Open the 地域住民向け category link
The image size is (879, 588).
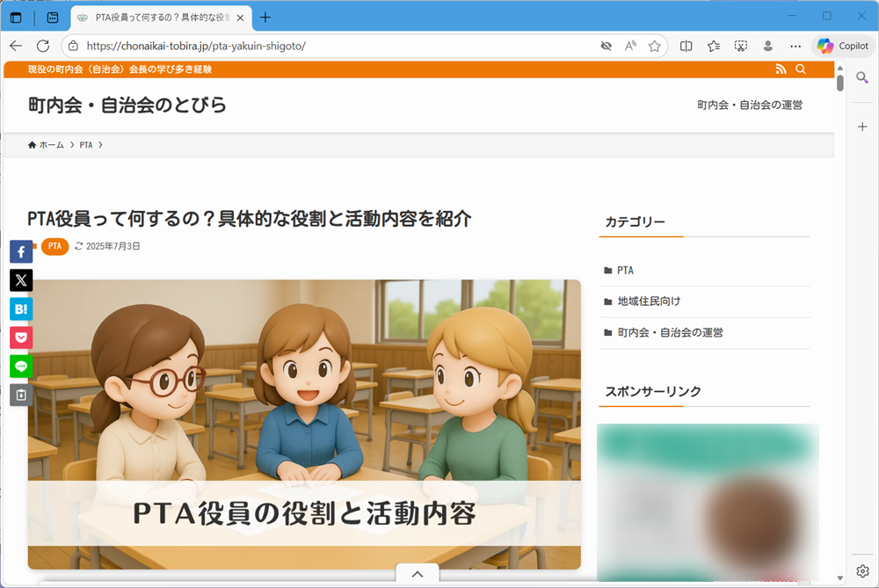point(647,301)
